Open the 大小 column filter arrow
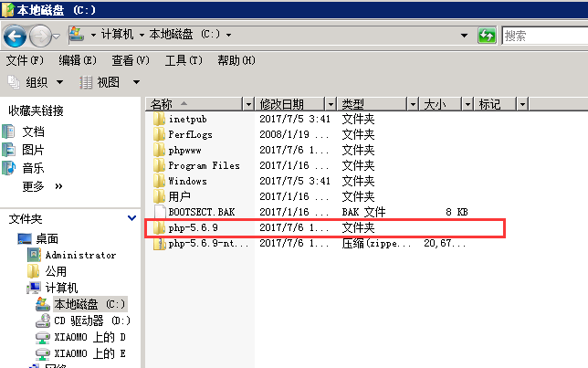This screenshot has width=588, height=368. point(467,104)
